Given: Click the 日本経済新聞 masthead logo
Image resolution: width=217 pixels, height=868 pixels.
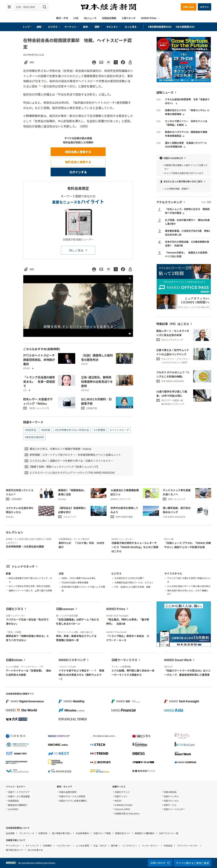Looking at the screenshot, I should [108, 7].
